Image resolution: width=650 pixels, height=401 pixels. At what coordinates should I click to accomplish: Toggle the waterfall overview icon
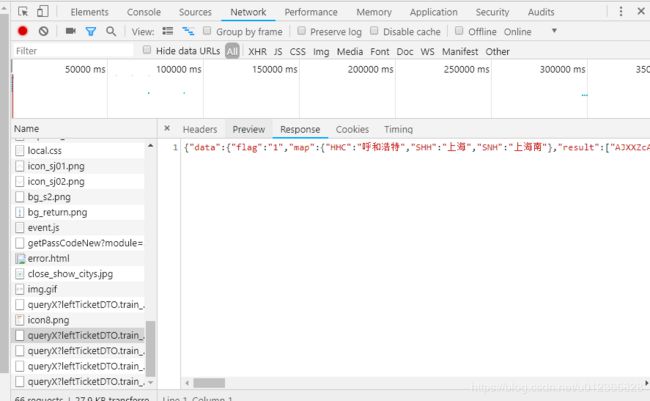coord(188,31)
